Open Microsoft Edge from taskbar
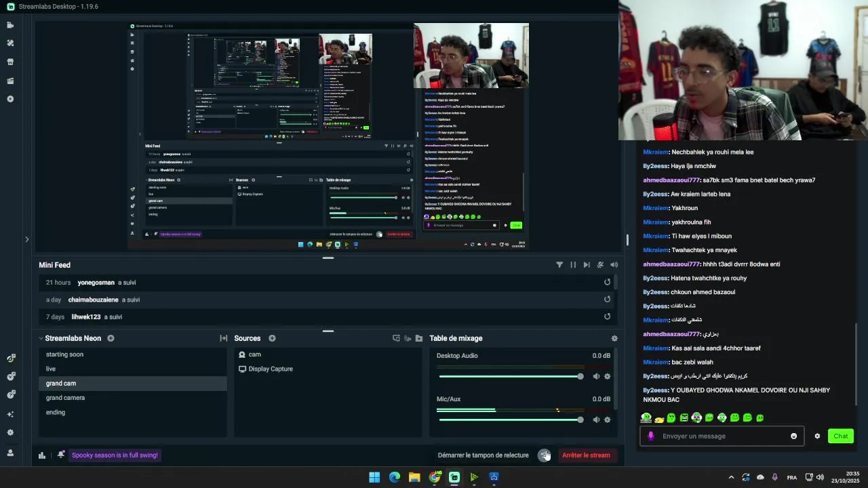 pyautogui.click(x=395, y=477)
